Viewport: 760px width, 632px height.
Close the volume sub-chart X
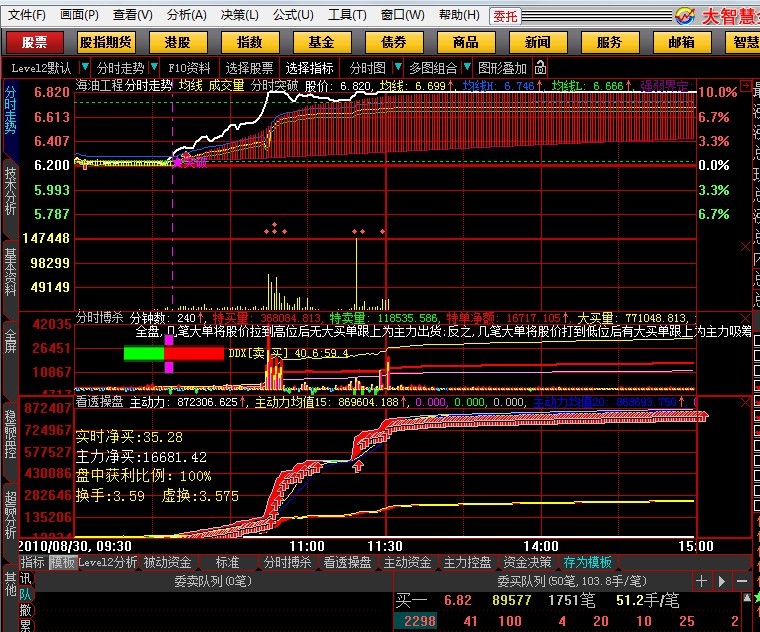(745, 247)
